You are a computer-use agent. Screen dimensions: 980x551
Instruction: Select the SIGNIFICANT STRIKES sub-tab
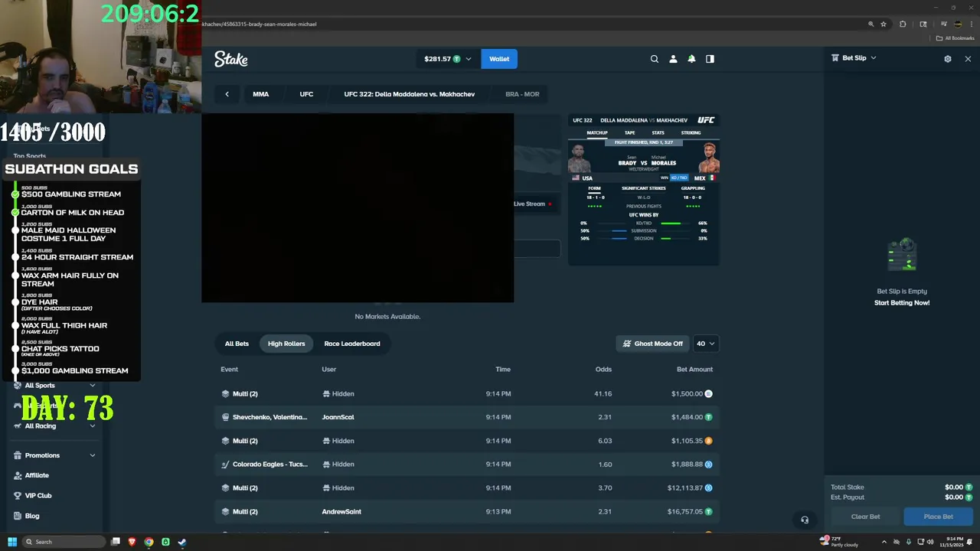click(x=644, y=188)
